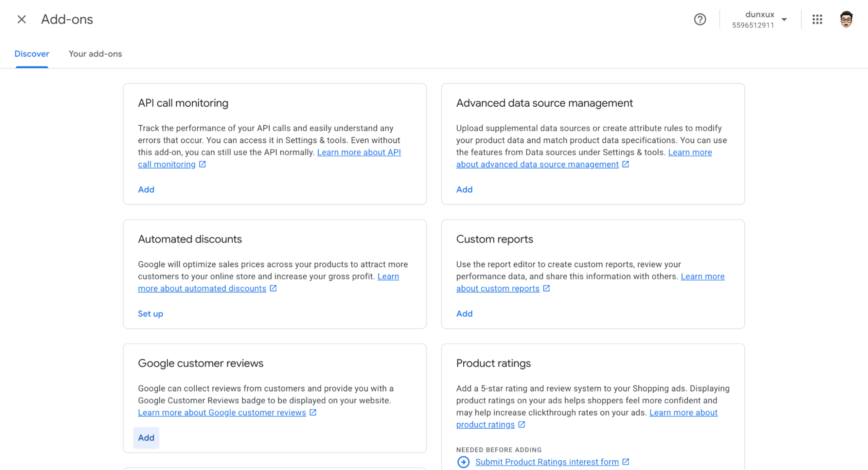Expand the dunxux account dropdown arrow
This screenshot has width=868, height=470.
(x=784, y=20)
